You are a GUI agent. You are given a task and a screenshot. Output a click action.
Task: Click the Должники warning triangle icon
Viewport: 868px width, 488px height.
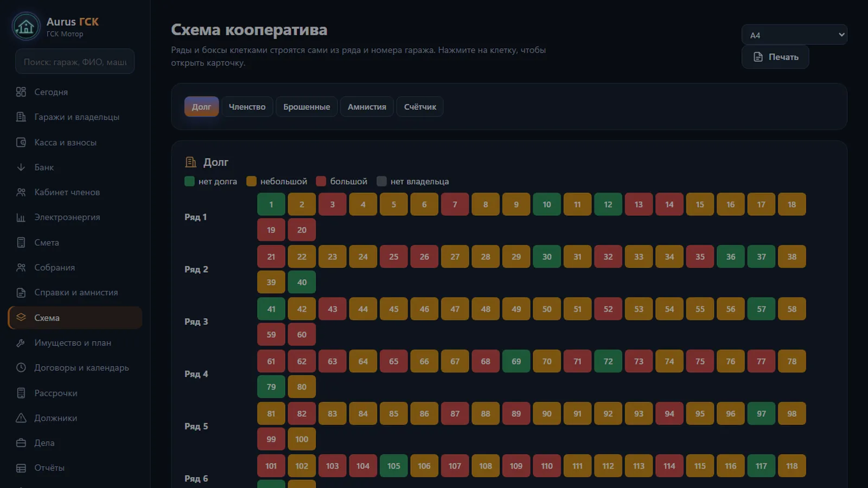[x=21, y=418]
